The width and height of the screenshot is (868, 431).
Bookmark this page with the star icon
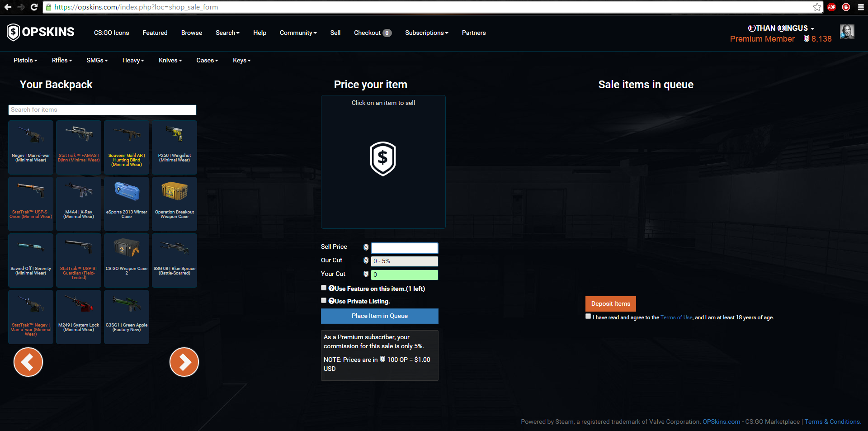[x=817, y=7]
